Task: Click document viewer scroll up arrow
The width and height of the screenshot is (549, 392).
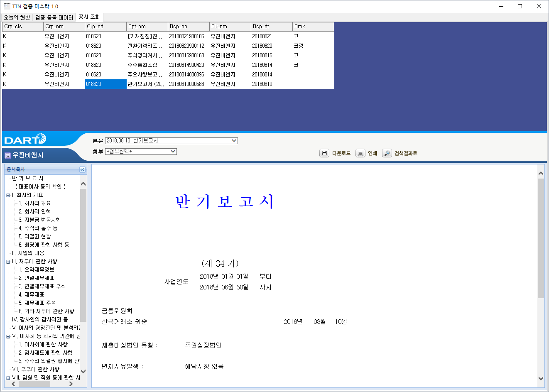Action: coord(541,174)
